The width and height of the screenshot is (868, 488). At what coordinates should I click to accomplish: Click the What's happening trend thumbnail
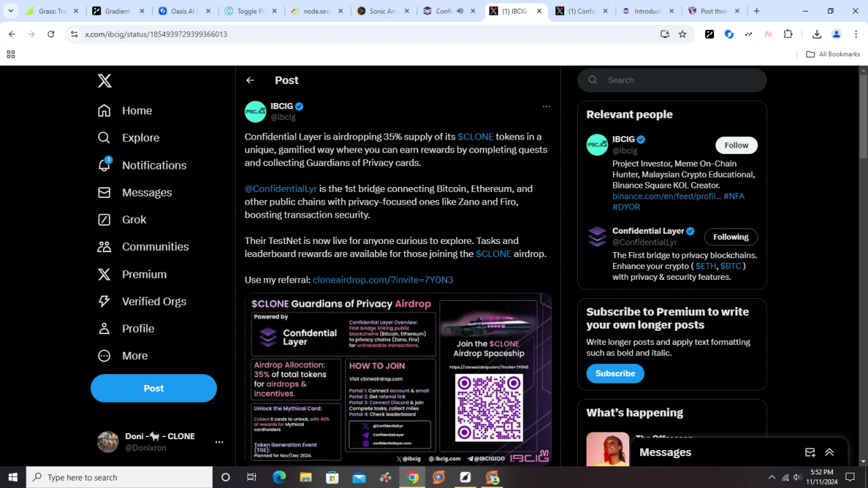[608, 449]
